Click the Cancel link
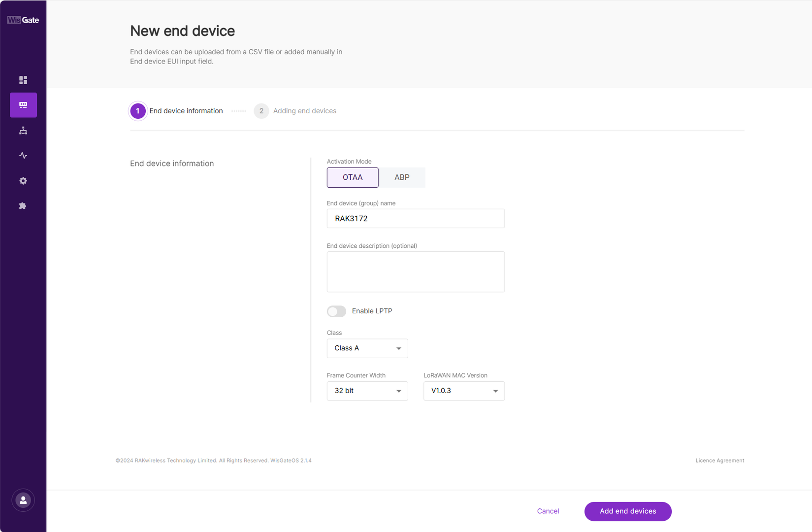 pos(548,511)
